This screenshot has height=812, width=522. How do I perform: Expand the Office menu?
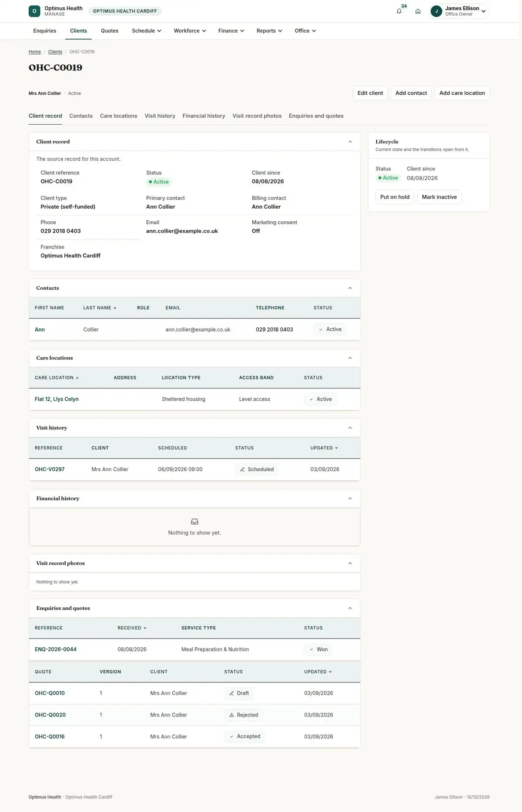(x=305, y=31)
